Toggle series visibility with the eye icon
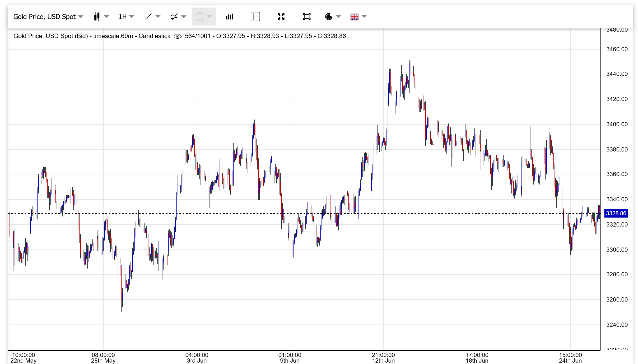The height and width of the screenshot is (364, 638). point(178,36)
